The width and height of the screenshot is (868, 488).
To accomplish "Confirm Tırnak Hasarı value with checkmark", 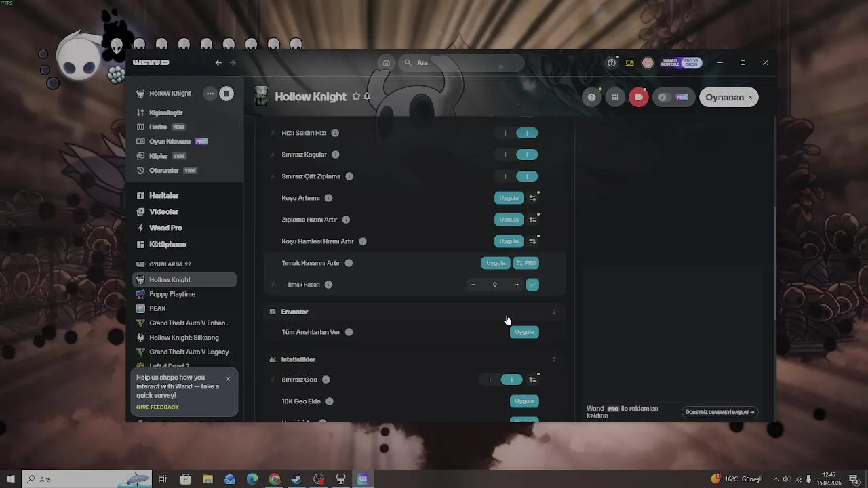I will pyautogui.click(x=532, y=285).
